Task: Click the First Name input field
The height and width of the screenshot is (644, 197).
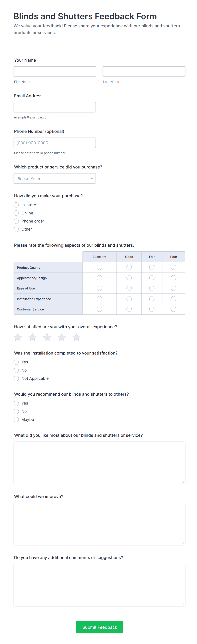Action: 55,71
